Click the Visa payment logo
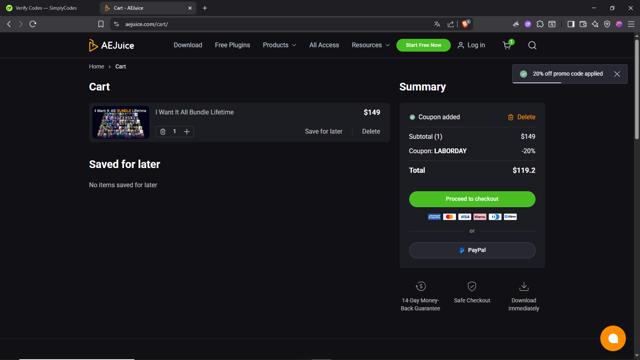Screen dimensions: 640x360 [464, 217]
